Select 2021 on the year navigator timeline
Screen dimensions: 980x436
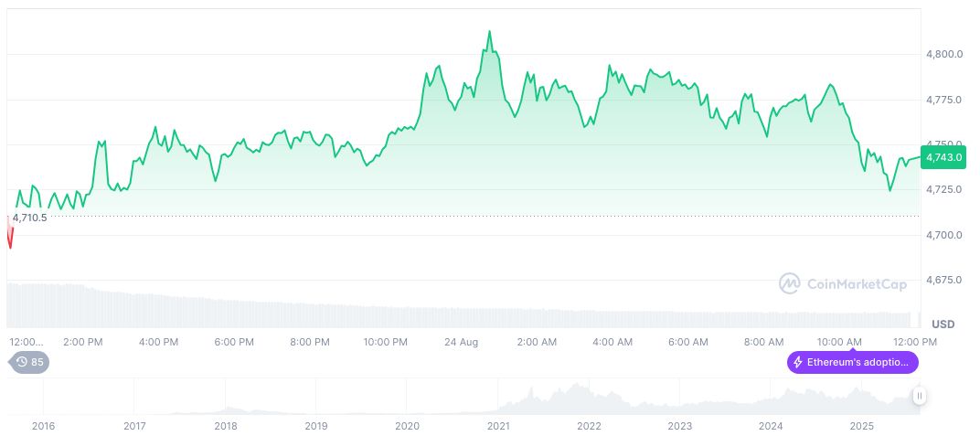click(x=498, y=426)
